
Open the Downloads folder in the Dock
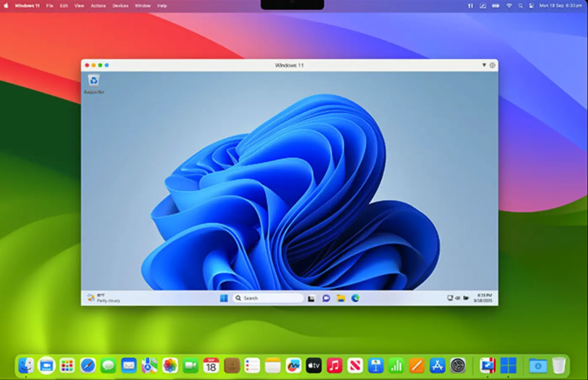point(538,365)
